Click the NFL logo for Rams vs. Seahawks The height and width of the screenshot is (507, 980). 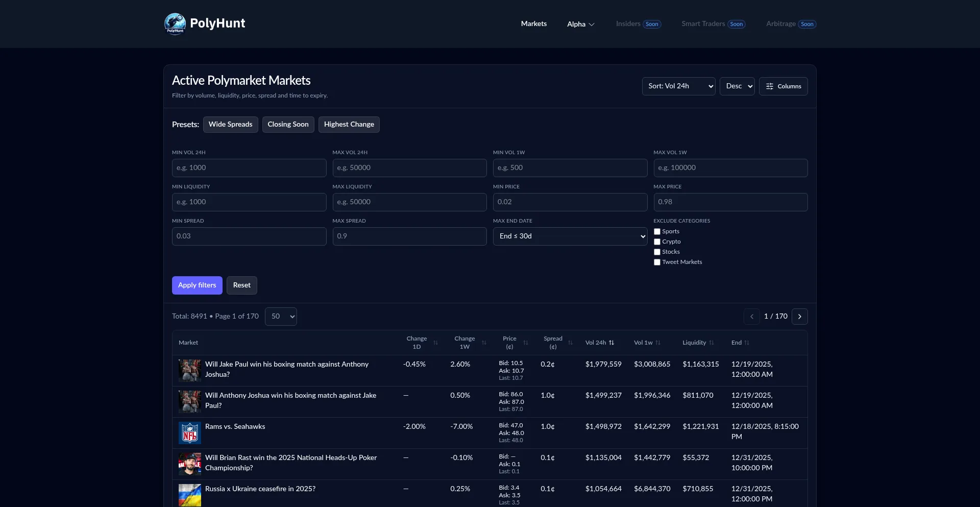pos(190,433)
